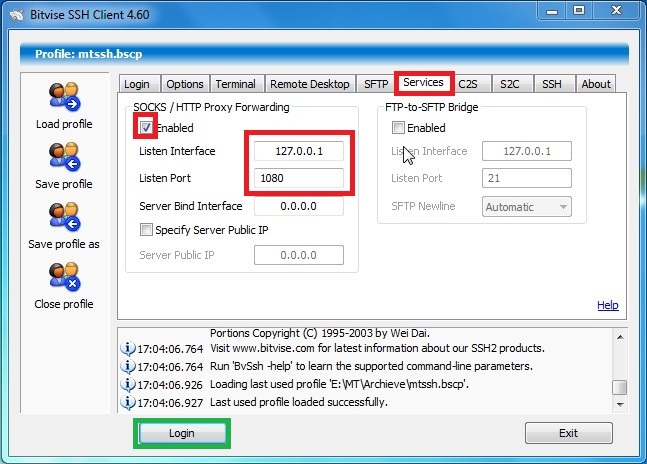Image resolution: width=647 pixels, height=464 pixels.
Task: Open the Options tab
Action: [x=185, y=84]
